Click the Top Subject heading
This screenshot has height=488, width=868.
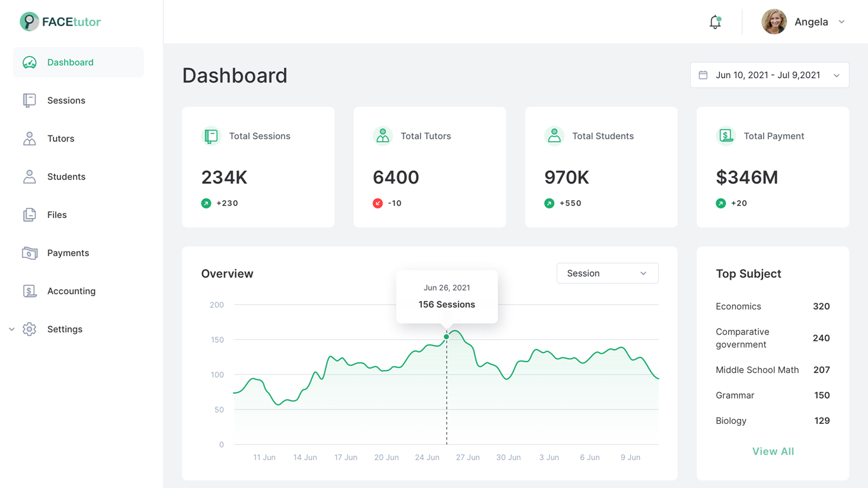click(x=749, y=274)
